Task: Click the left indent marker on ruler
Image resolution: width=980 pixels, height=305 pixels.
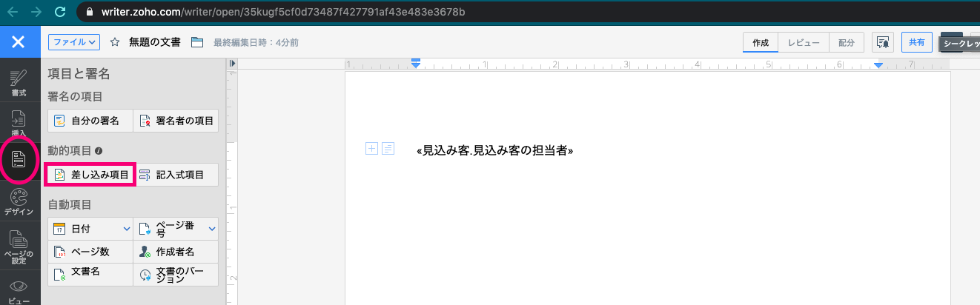Action: pyautogui.click(x=416, y=65)
